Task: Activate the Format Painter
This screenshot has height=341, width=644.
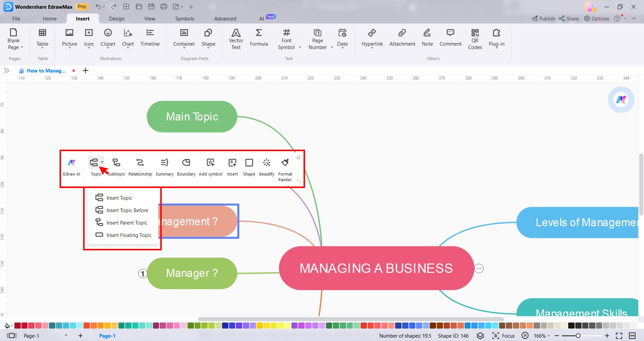Action: (x=285, y=170)
